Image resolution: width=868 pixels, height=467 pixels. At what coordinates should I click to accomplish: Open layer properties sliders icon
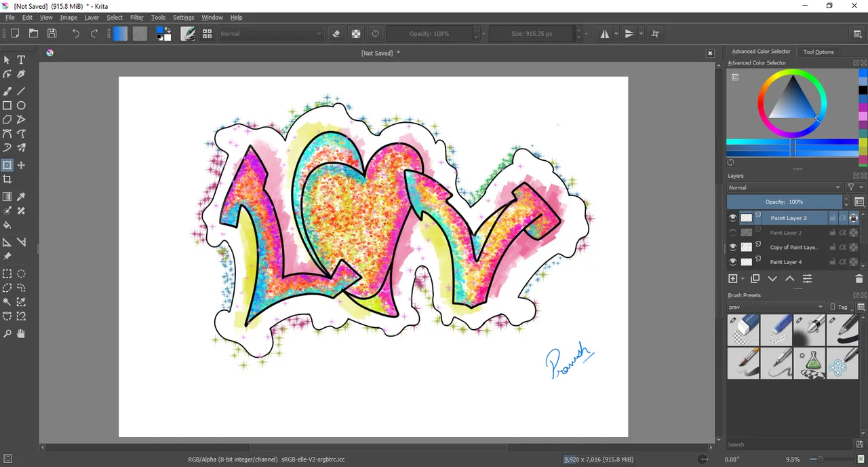(807, 279)
